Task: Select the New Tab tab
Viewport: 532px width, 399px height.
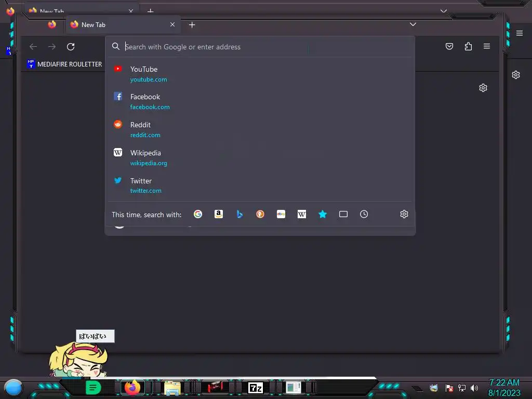Action: pyautogui.click(x=123, y=25)
